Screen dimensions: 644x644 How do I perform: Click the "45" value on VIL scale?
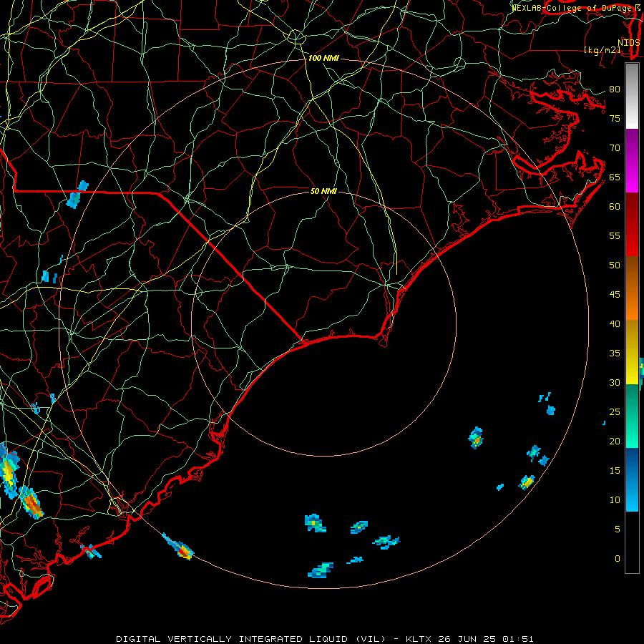coord(615,295)
